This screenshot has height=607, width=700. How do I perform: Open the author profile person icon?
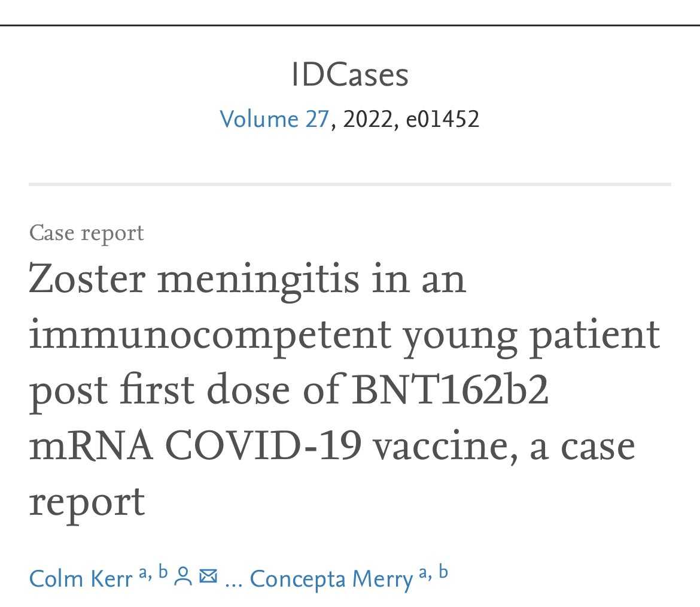click(182, 576)
